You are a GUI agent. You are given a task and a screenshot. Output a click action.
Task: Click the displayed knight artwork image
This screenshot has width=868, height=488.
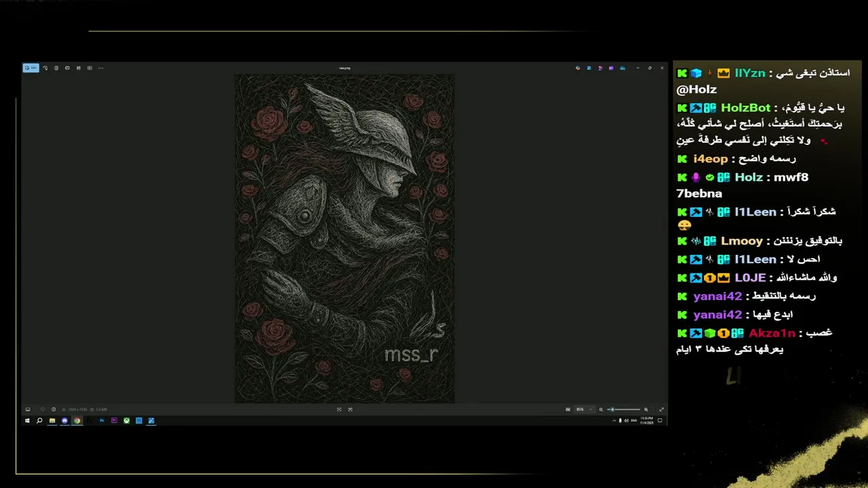(x=344, y=239)
